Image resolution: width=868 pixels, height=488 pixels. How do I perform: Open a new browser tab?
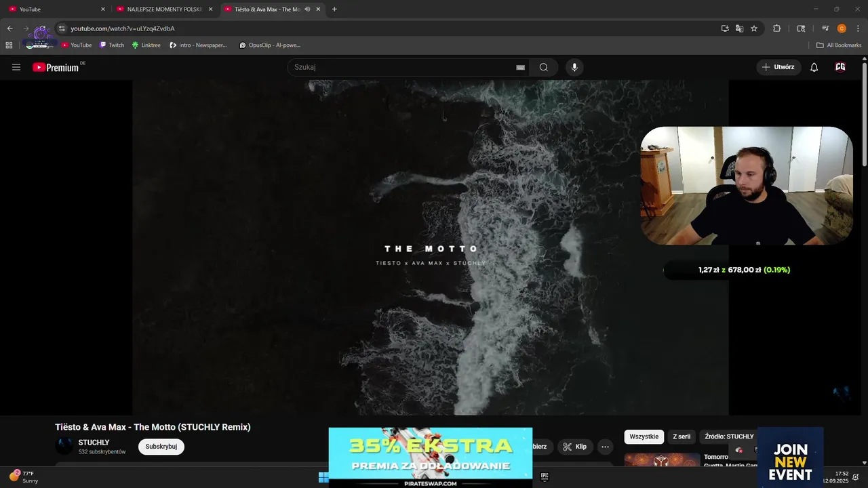[x=334, y=9]
